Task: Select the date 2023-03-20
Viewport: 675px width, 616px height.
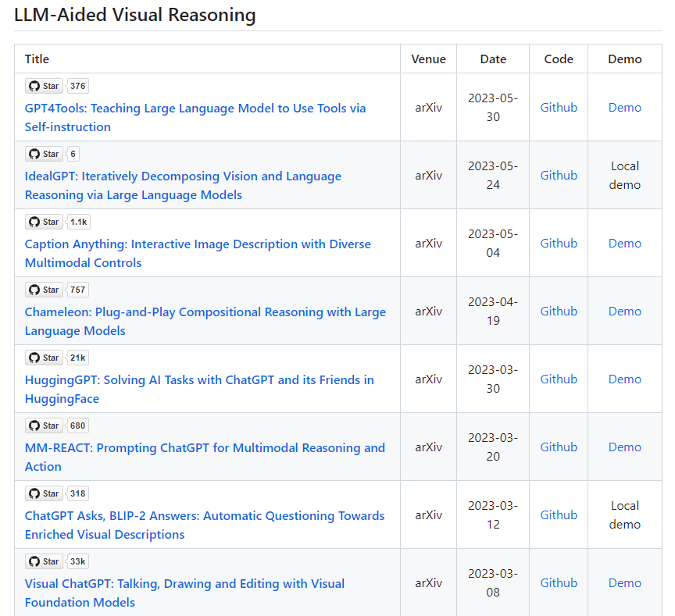Action: coord(493,447)
